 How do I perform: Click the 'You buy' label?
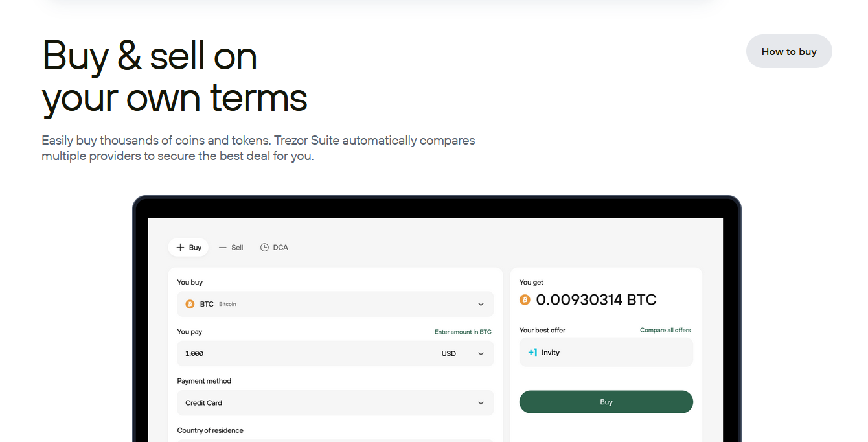click(190, 282)
